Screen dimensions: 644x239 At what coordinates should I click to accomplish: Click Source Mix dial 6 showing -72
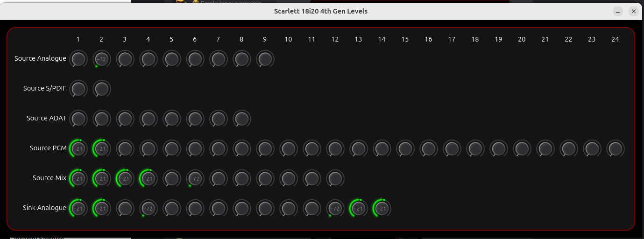click(195, 178)
